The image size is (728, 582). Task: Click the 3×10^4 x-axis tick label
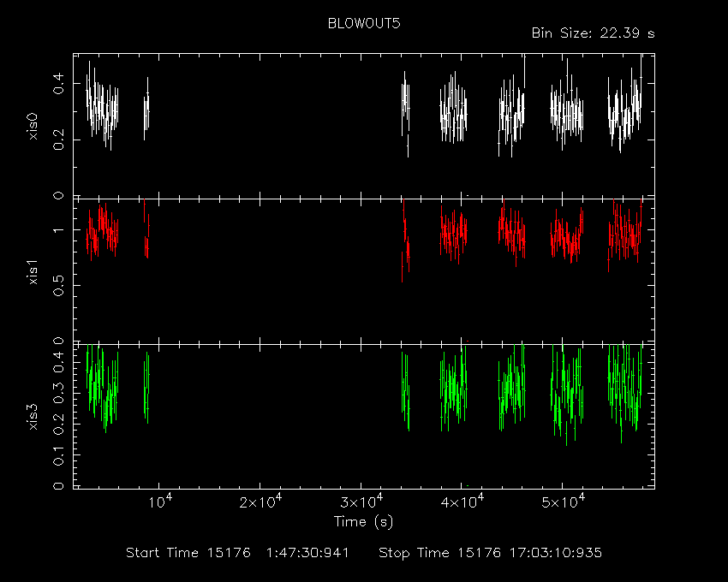click(361, 502)
